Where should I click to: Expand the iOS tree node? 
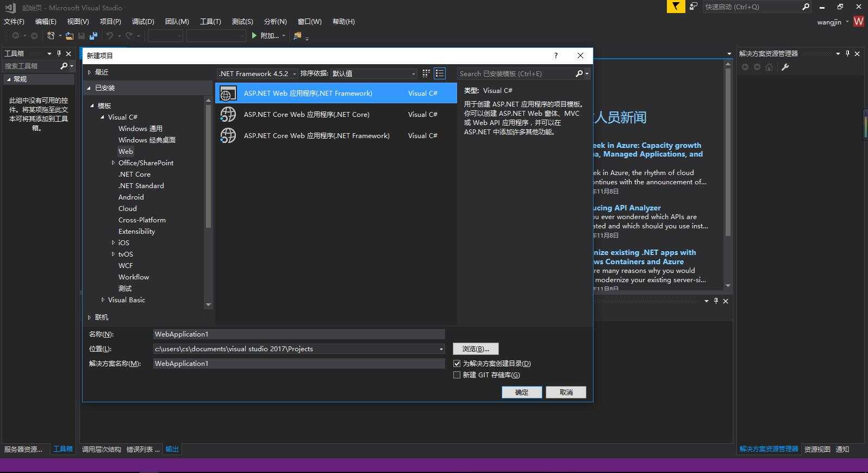click(x=113, y=242)
